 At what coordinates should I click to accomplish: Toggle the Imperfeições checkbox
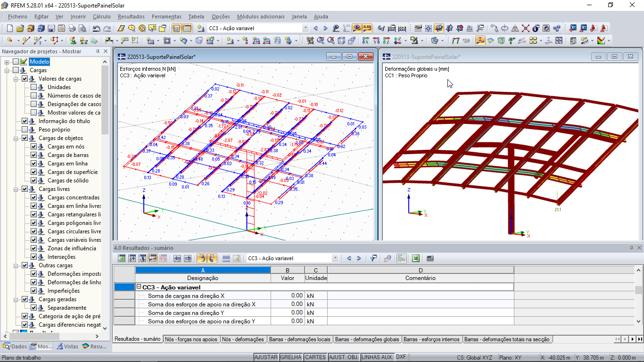(33, 291)
